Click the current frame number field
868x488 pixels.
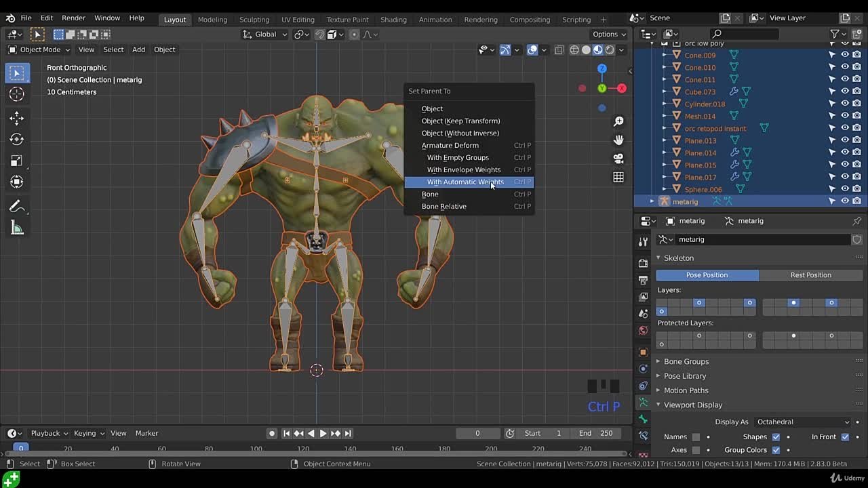click(477, 433)
